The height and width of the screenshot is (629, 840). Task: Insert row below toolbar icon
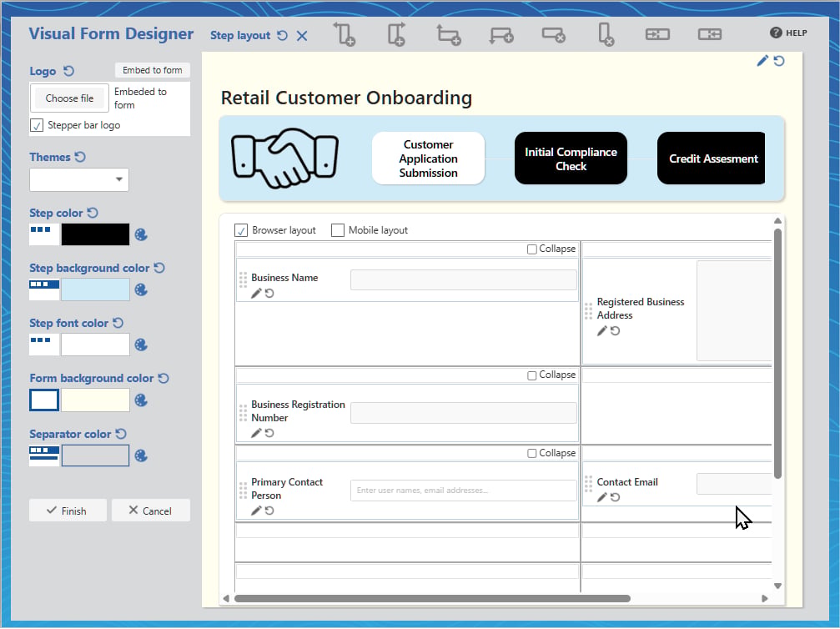click(500, 35)
